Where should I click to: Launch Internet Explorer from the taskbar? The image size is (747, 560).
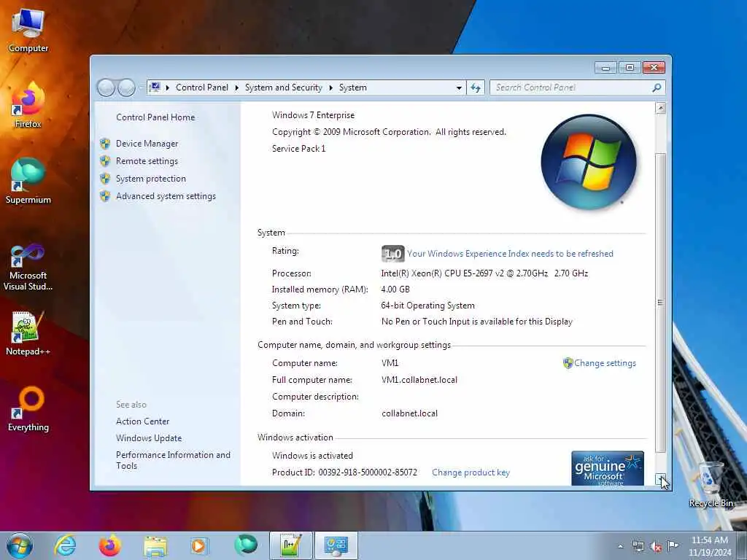[65, 545]
